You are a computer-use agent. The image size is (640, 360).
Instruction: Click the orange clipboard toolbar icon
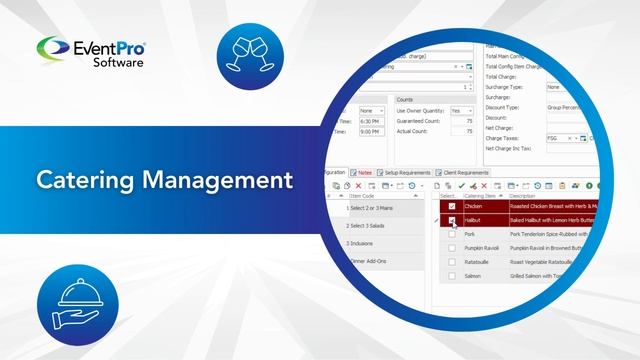[562, 186]
